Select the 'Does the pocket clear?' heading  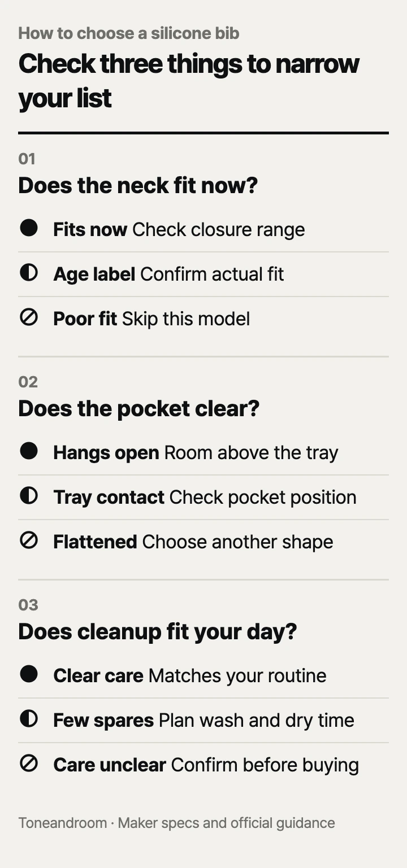click(x=138, y=408)
